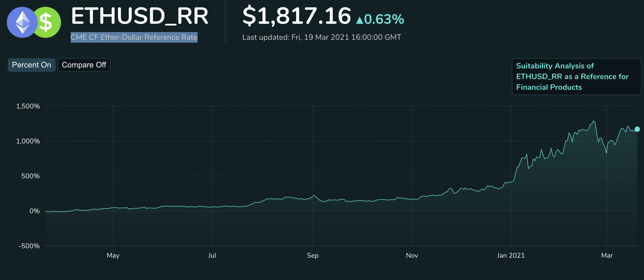644x280 pixels.
Task: Click the 1,500% y-axis label
Action: point(28,106)
